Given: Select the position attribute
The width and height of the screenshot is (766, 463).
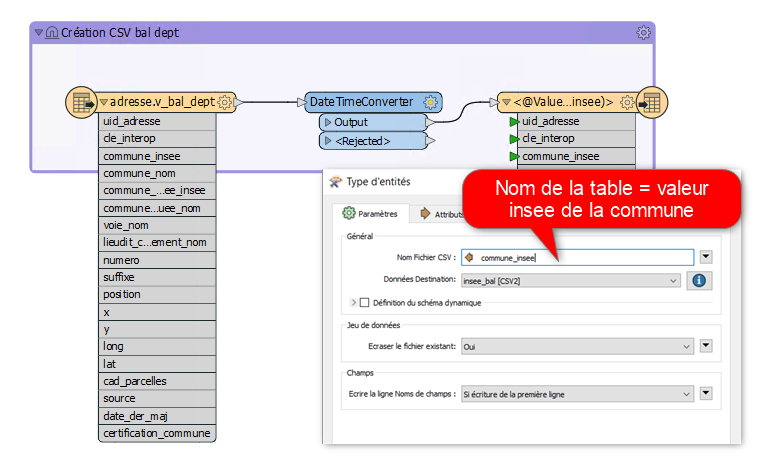Looking at the screenshot, I should pos(157,295).
